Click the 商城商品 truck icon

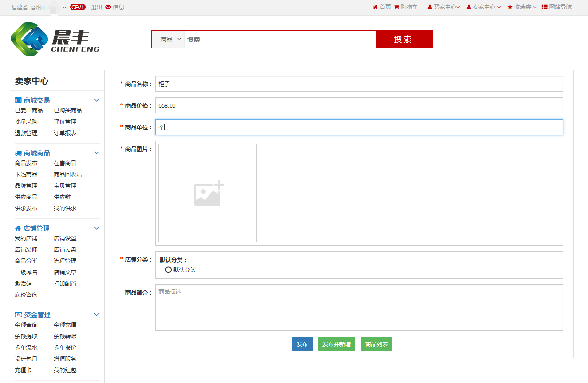click(18, 153)
